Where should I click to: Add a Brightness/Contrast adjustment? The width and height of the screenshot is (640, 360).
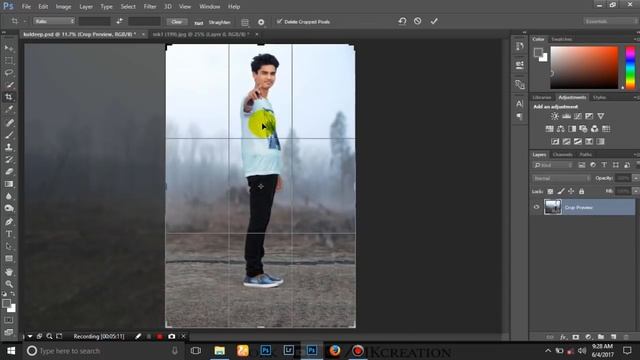click(554, 116)
